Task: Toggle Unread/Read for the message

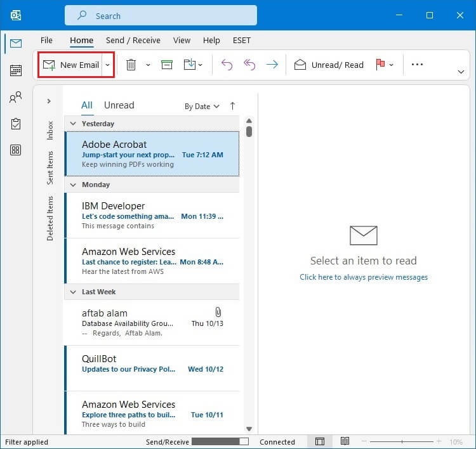Action: 329,65
